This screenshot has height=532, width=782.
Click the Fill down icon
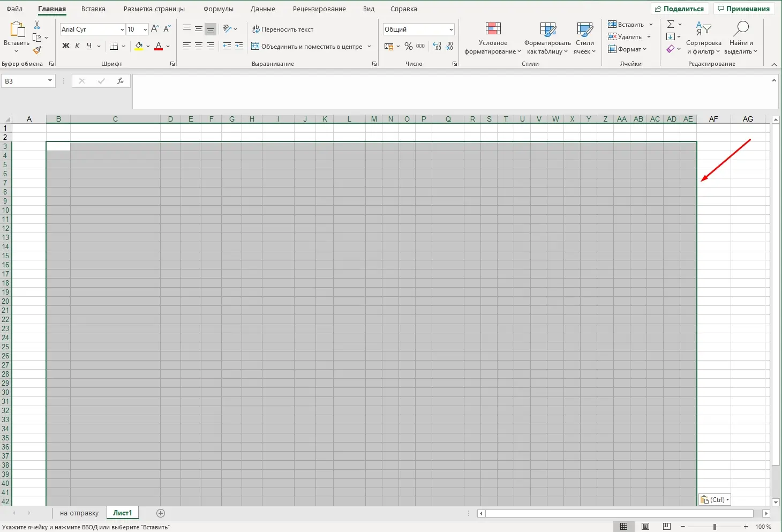coord(671,37)
